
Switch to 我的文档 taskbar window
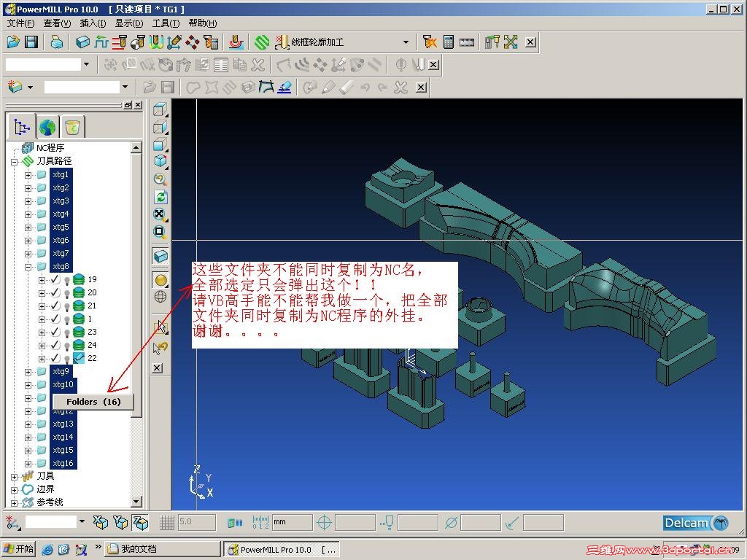coord(162,549)
